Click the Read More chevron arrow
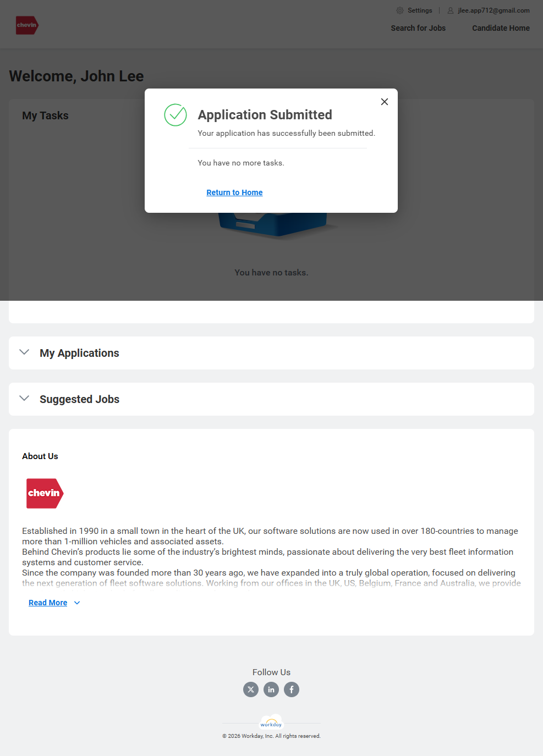543x756 pixels. pyautogui.click(x=77, y=603)
